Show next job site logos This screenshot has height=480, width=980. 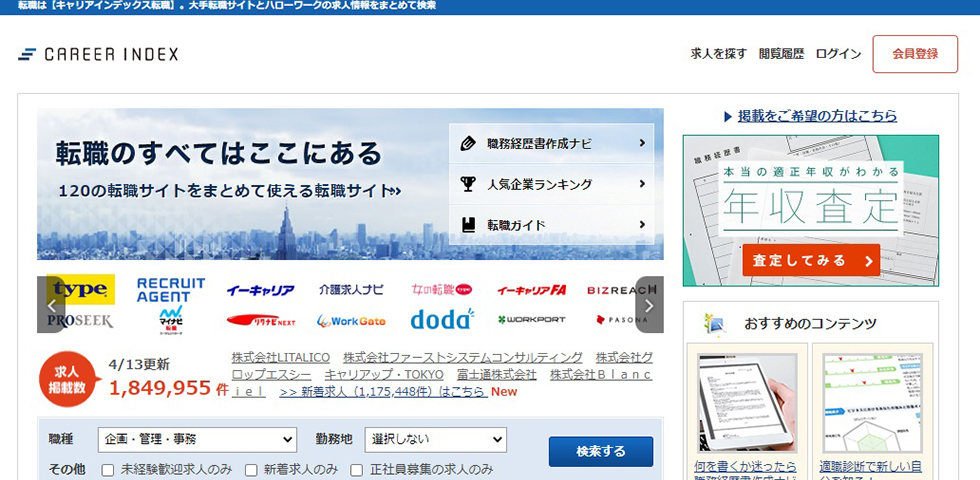click(x=649, y=305)
